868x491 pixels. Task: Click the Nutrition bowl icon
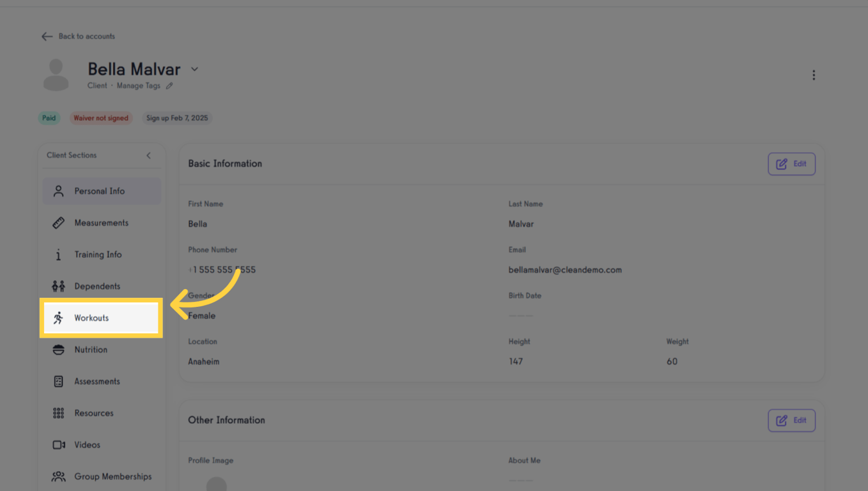[x=58, y=350]
